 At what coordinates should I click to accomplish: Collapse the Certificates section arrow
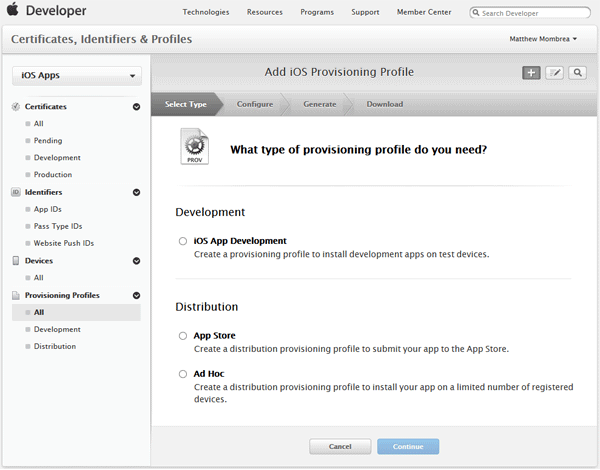[x=136, y=107]
